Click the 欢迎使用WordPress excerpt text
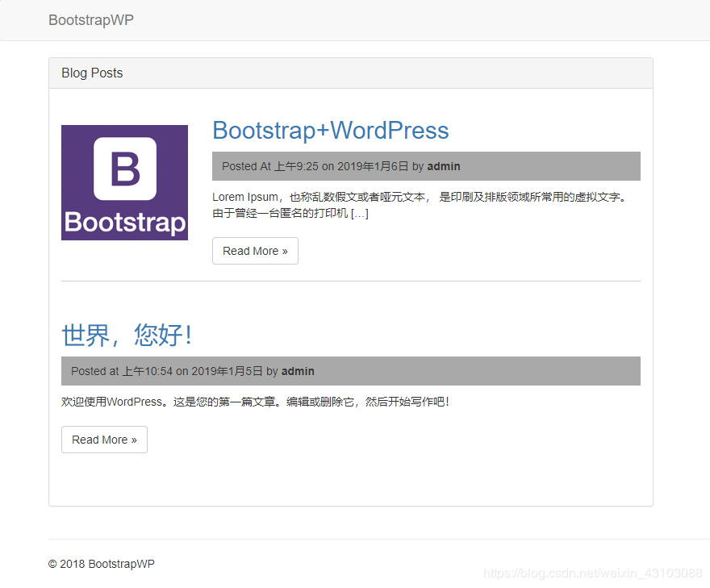The image size is (710, 588). [256, 402]
